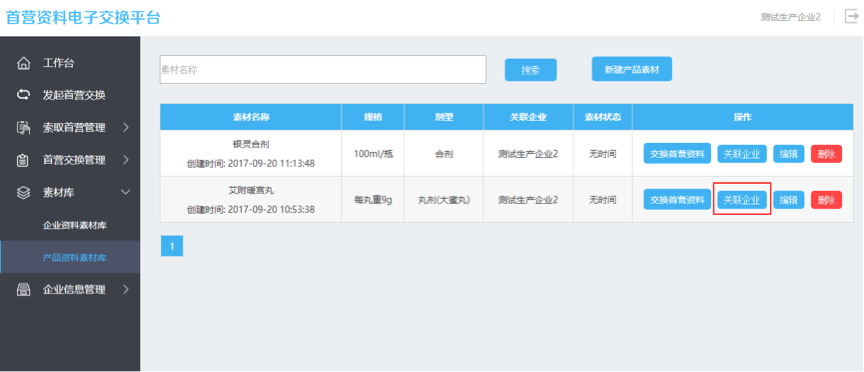Image resolution: width=864 pixels, height=372 pixels.
Task: Click 无时间 status in 银灵合剂 row
Action: coord(603,154)
